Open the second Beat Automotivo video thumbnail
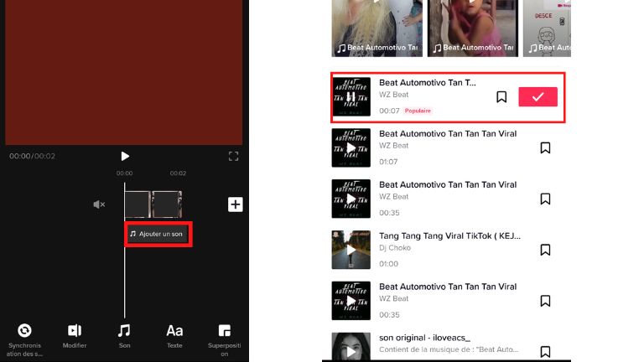 point(473,28)
